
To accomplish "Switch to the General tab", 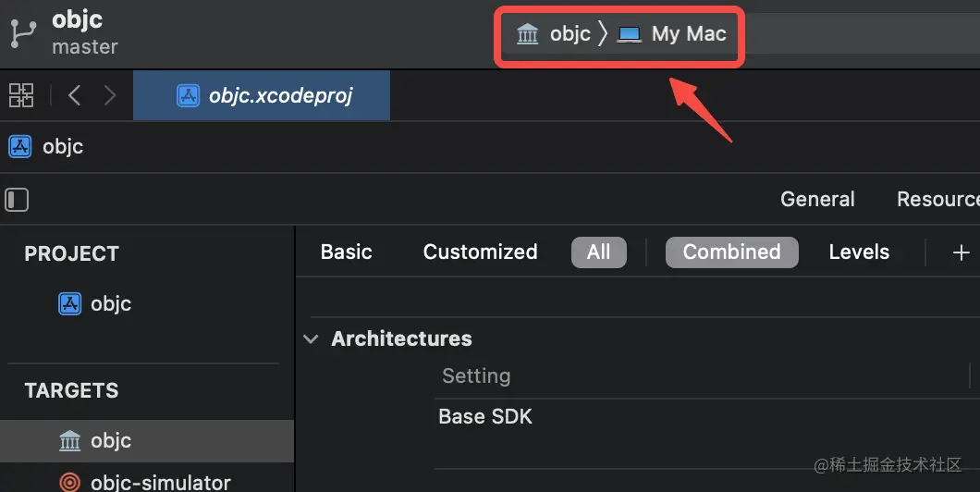I will [817, 199].
